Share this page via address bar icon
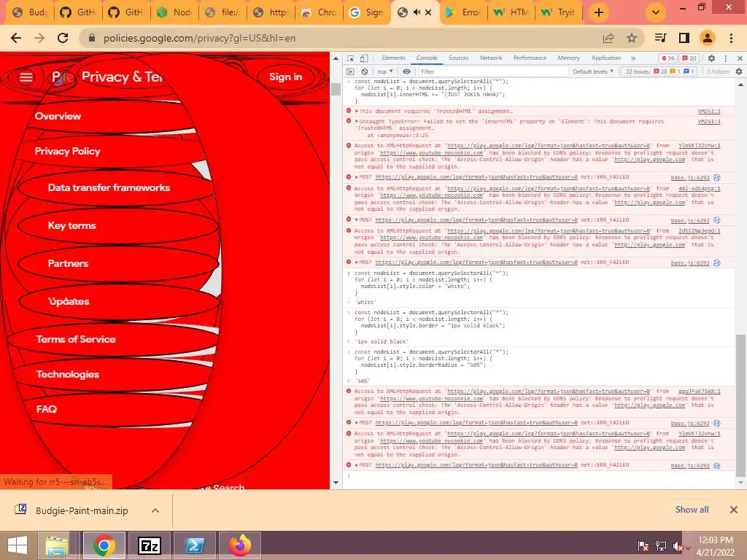This screenshot has width=747, height=560. (x=608, y=38)
